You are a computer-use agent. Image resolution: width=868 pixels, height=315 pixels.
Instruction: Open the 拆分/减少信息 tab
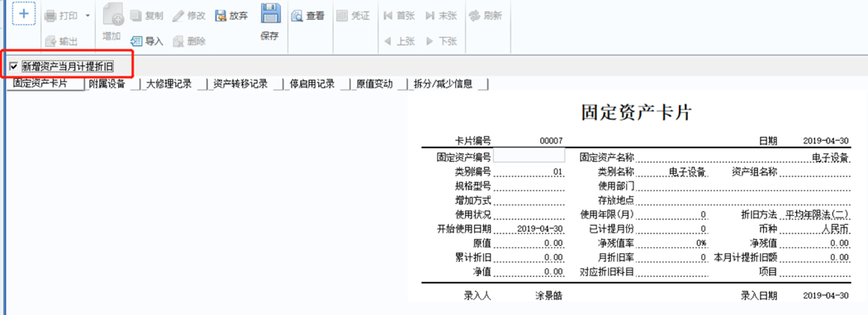click(x=448, y=84)
